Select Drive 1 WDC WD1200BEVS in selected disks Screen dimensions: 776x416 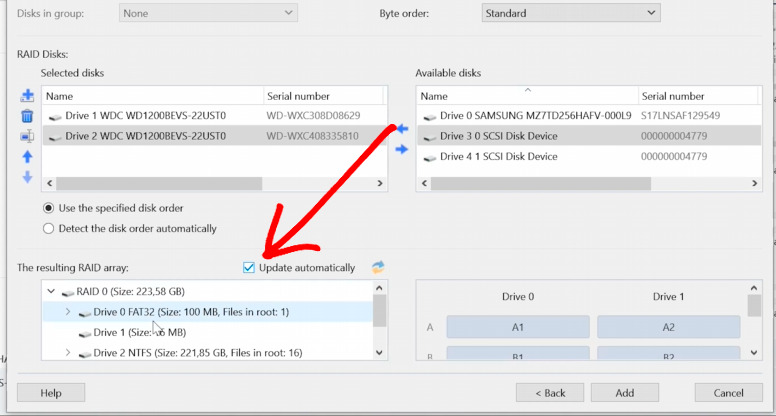pos(215,116)
